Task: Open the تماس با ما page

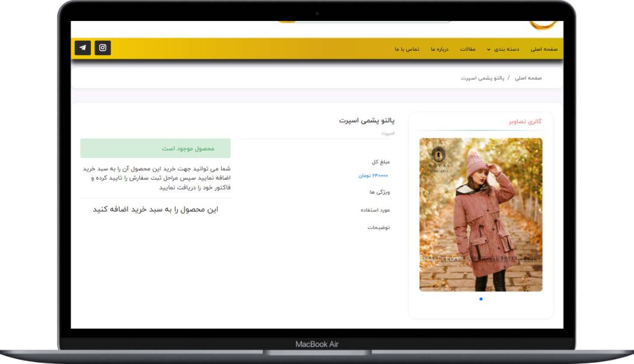Action: coord(407,49)
